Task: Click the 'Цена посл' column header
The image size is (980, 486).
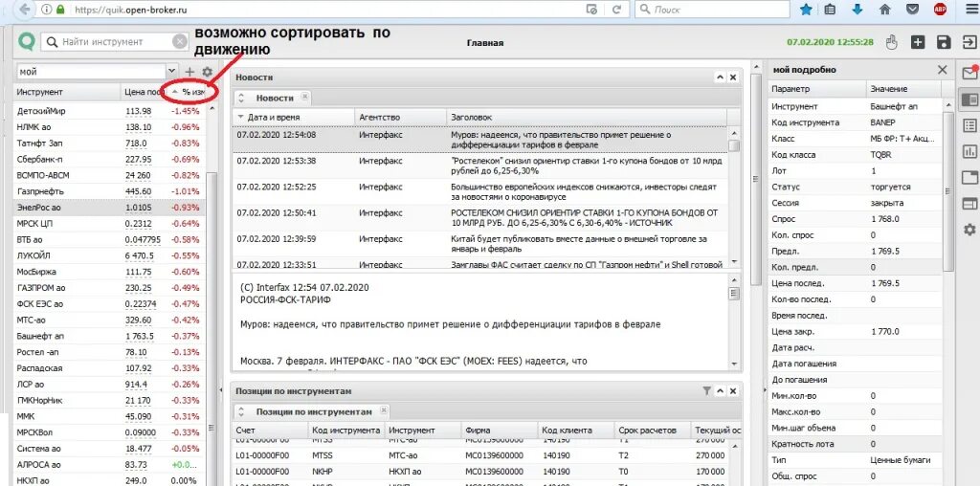Action: tap(145, 92)
